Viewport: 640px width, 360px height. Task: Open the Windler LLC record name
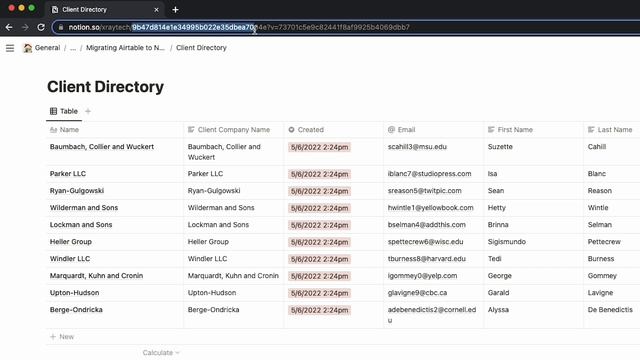70,259
